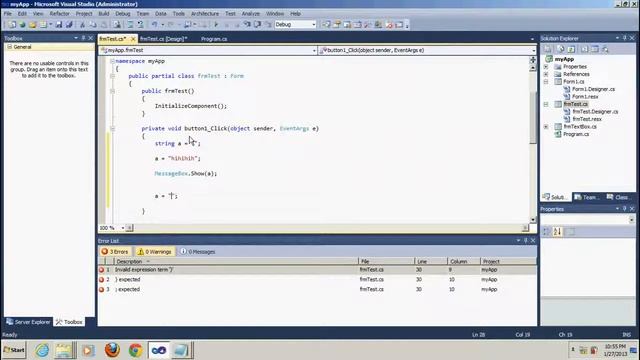Viewport: 640px width, 360px height.
Task: Switch to the Team Explorer tab
Action: point(586,197)
